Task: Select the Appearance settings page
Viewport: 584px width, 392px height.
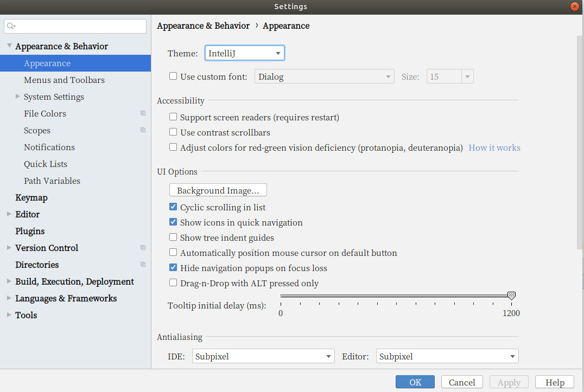Action: click(75, 63)
